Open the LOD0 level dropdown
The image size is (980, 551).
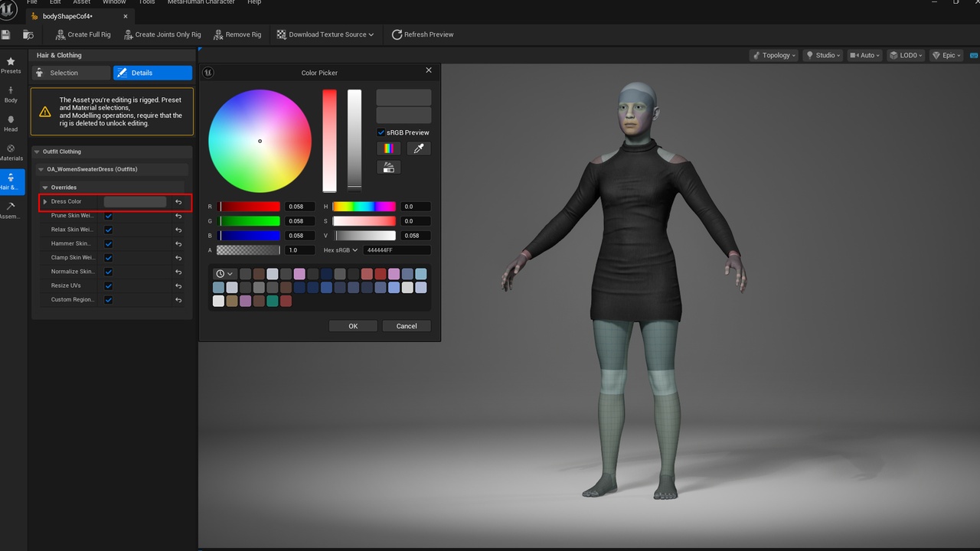(x=906, y=55)
